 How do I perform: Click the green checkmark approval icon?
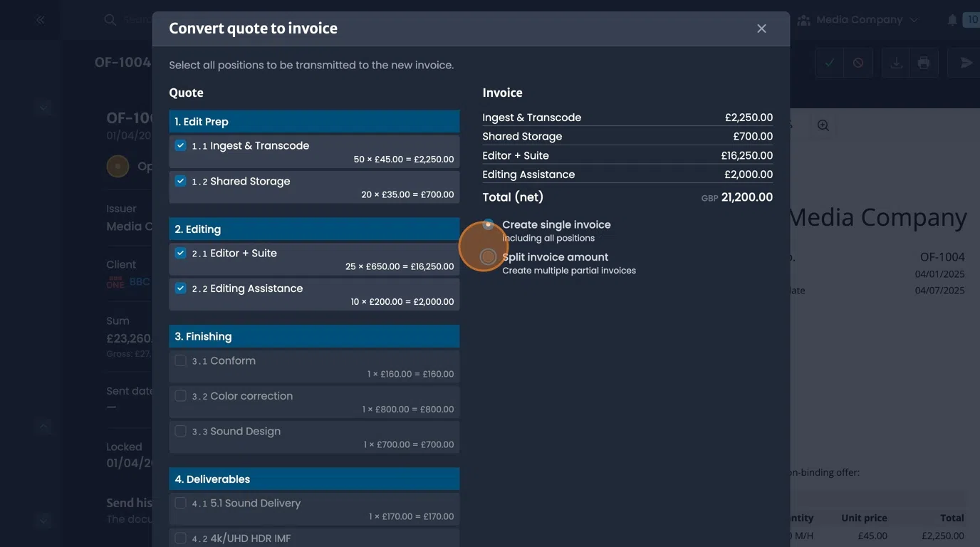(x=828, y=62)
